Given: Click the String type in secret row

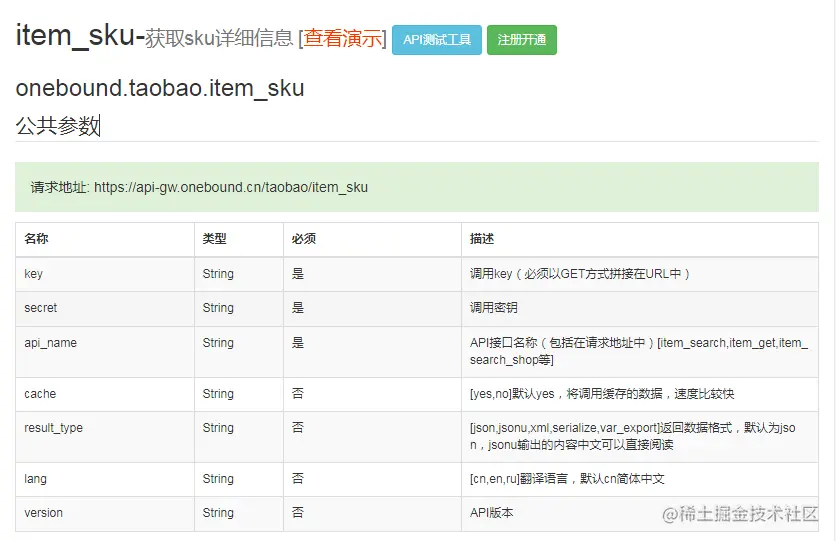Looking at the screenshot, I should tap(218, 308).
